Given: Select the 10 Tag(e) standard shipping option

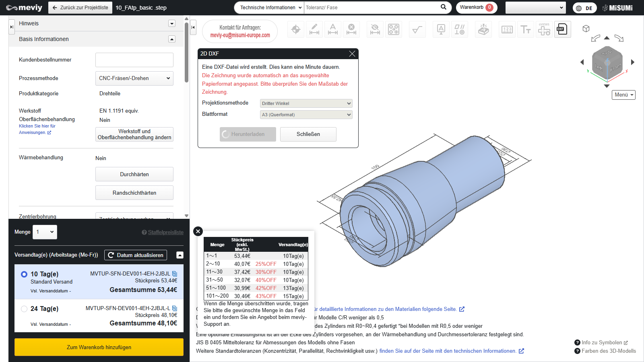Looking at the screenshot, I should click(x=24, y=274).
